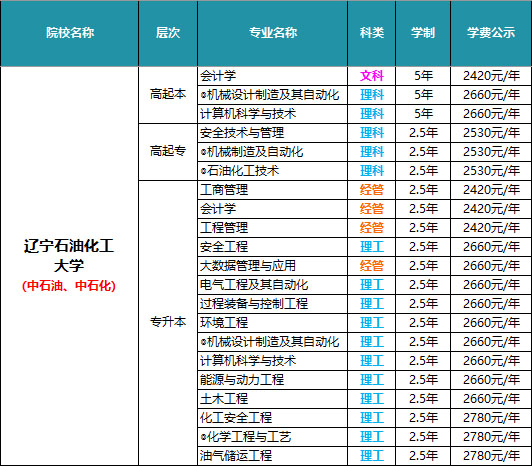Click 经管 in the 大数据管理与应用 row
Image resolution: width=532 pixels, height=466 pixels.
point(372,266)
